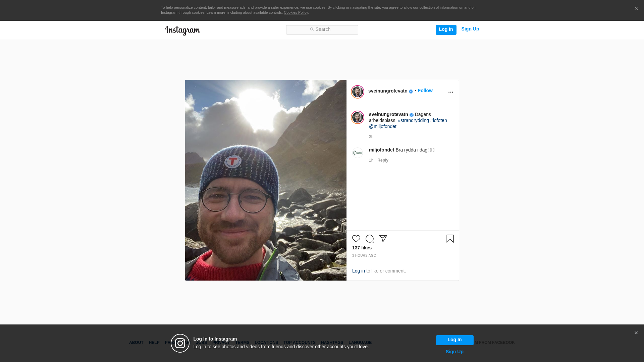Click the heart like icon
This screenshot has height=362, width=644.
(356, 239)
